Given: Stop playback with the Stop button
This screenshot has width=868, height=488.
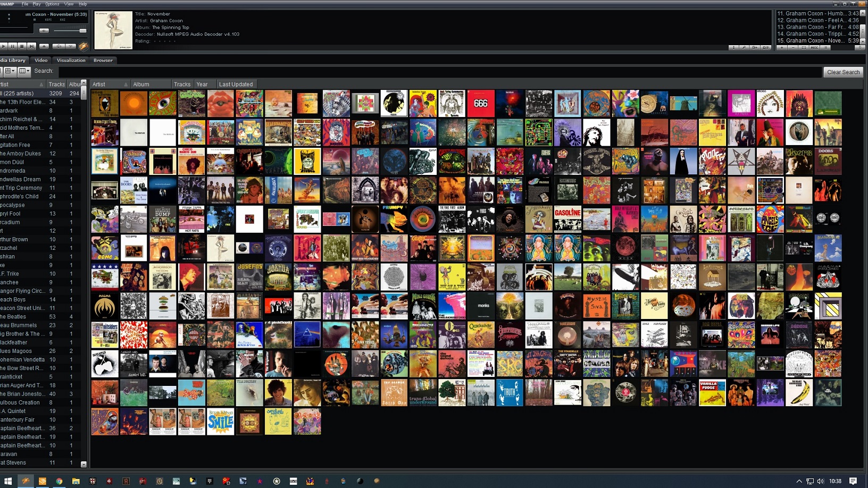Looking at the screenshot, I should 22,46.
